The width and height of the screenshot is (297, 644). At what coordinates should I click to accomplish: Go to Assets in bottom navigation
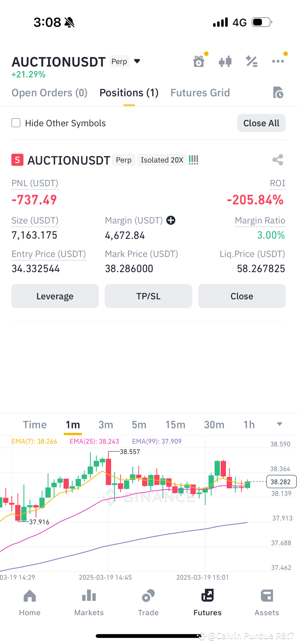tap(267, 603)
